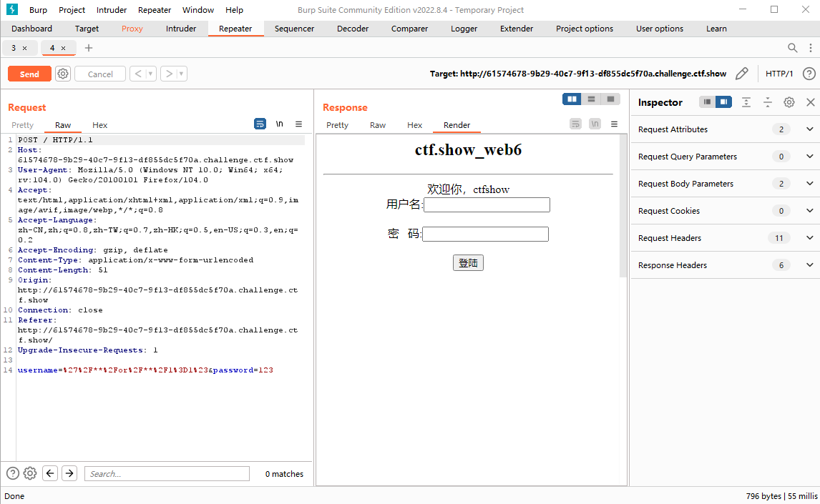The image size is (820, 504).
Task: Open Repeater settings gear next to Send
Action: click(63, 74)
